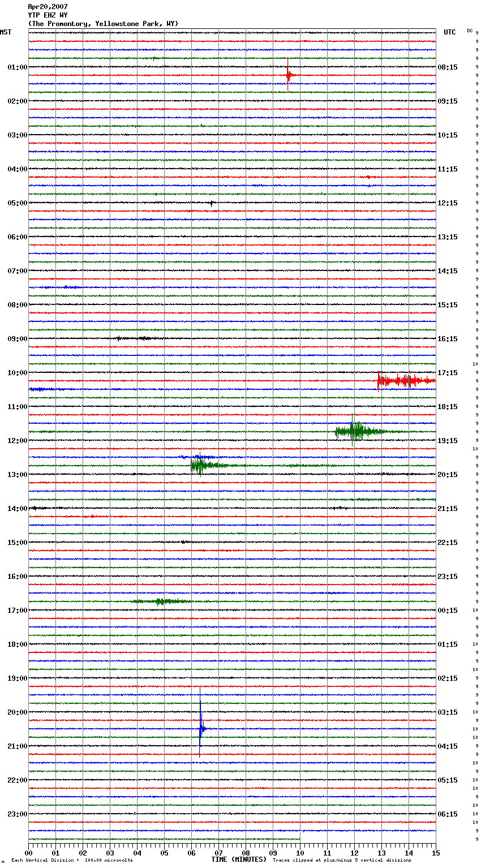This screenshot has height=868, width=481.
Task: Click the date label Apr20,2007
Action: coord(48,7)
